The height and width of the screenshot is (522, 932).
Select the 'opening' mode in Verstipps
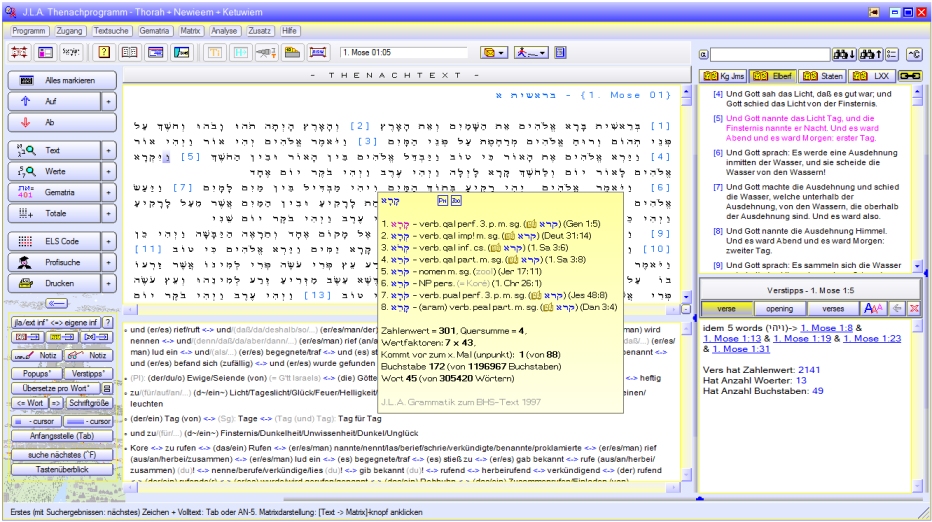click(x=779, y=309)
